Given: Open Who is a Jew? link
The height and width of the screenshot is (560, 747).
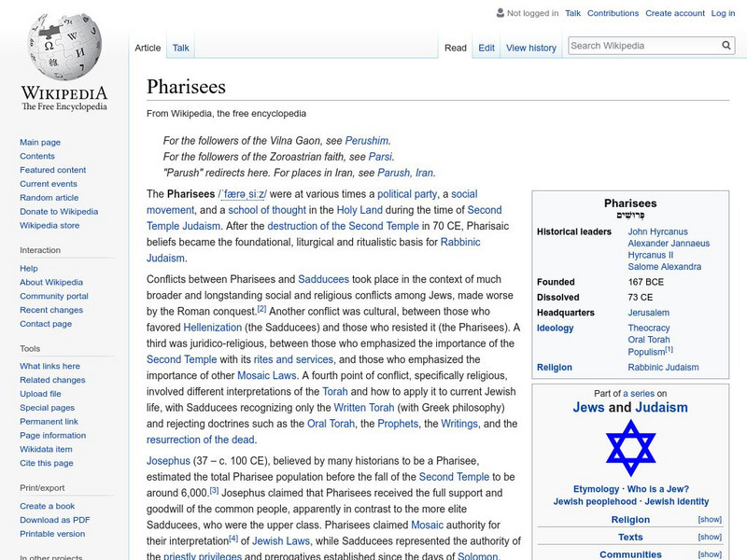Looking at the screenshot, I should [658, 489].
